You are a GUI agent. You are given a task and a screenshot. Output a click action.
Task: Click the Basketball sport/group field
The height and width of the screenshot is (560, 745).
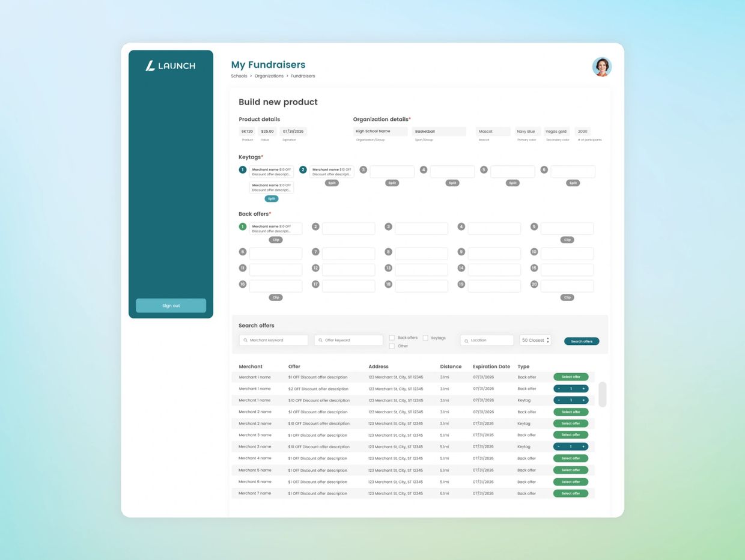pos(439,131)
